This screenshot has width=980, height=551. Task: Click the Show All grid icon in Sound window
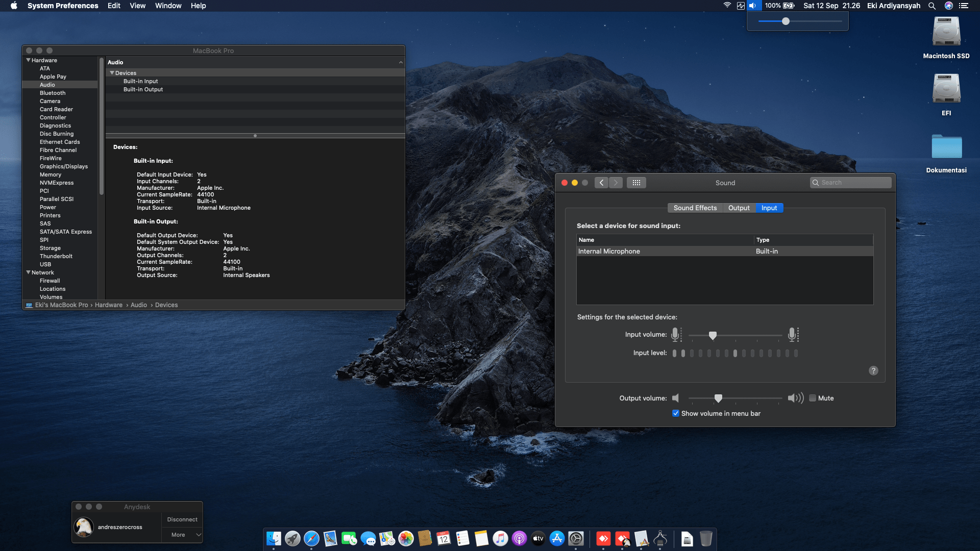(x=636, y=183)
